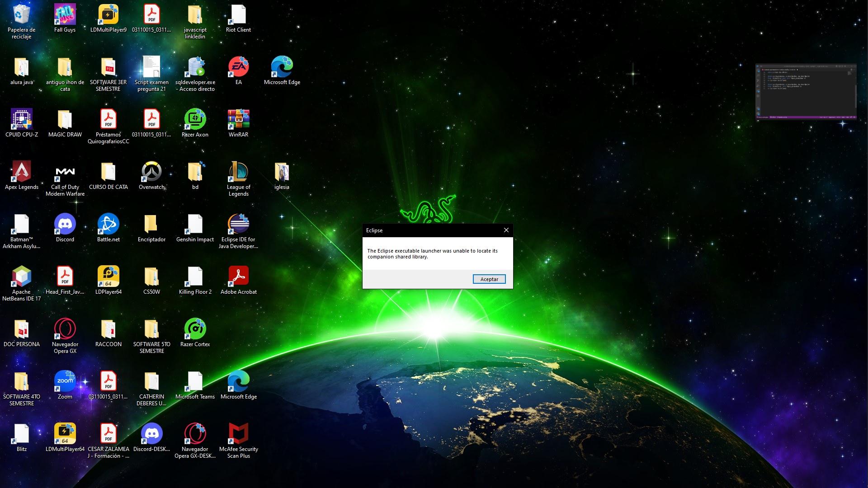Viewport: 868px width, 488px height.
Task: Select the Genshin Impact shortcut
Action: 195,228
